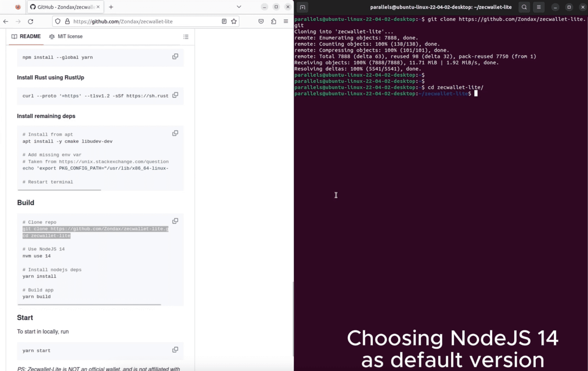Viewport: 588px width, 371px height.
Task: Copy the npm install --global yarn command
Action: 175,57
